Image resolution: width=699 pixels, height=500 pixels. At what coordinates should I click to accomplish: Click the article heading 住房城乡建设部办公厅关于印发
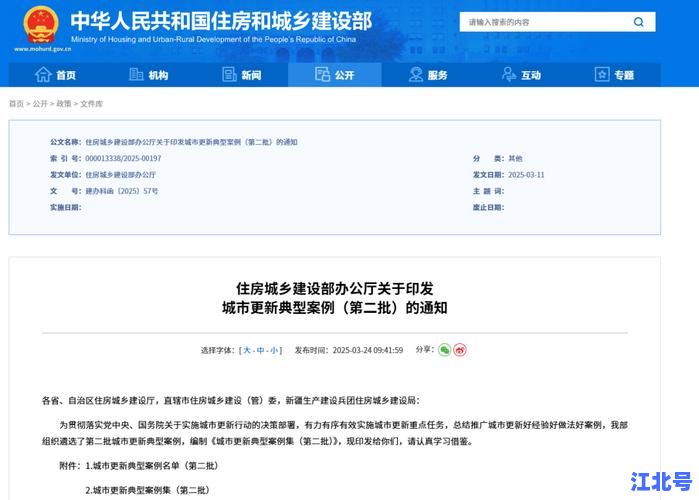point(335,289)
